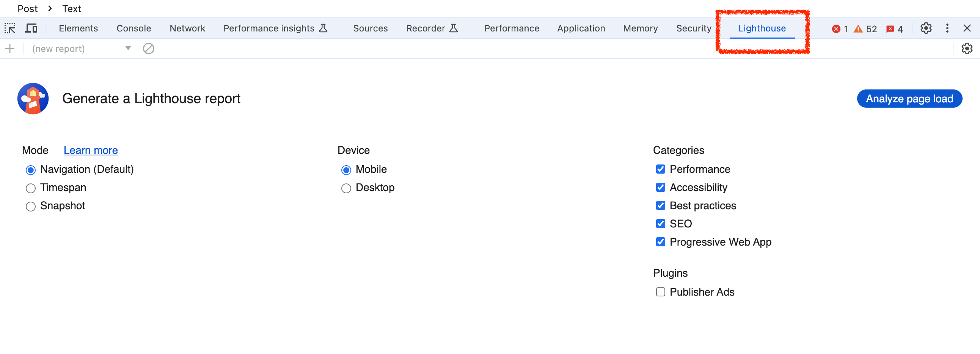The width and height of the screenshot is (980, 354).
Task: Open the Memory tab
Action: point(640,28)
